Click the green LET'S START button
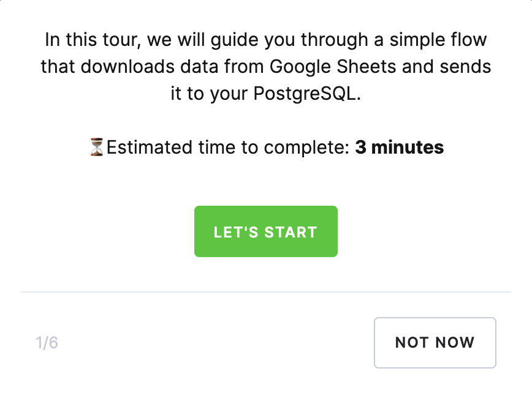The height and width of the screenshot is (393, 532). 265,231
